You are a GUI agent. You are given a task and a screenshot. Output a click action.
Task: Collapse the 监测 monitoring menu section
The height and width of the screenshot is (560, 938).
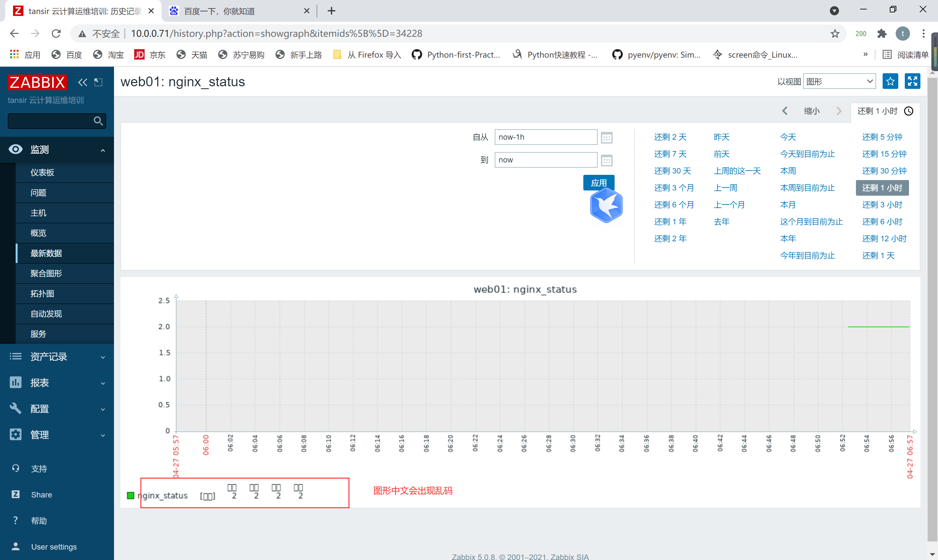[57, 150]
